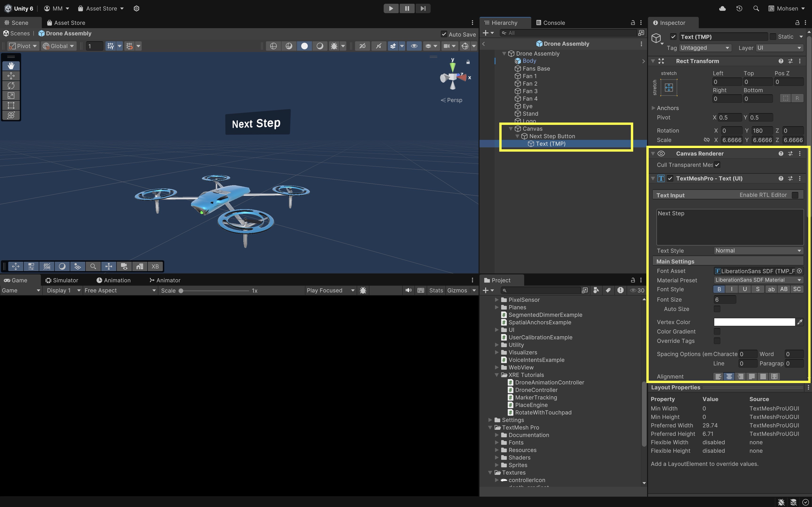This screenshot has width=812, height=507.
Task: Select the Rect tool in scene toolbar
Action: pyautogui.click(x=11, y=105)
